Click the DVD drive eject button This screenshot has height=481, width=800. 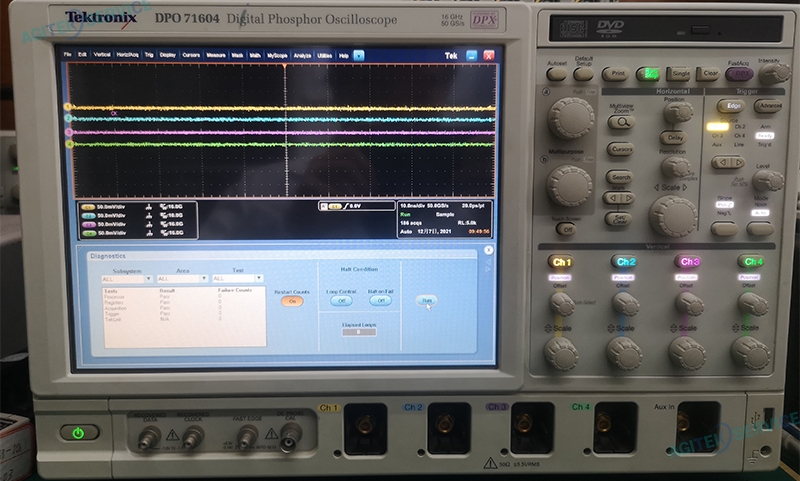[x=699, y=31]
